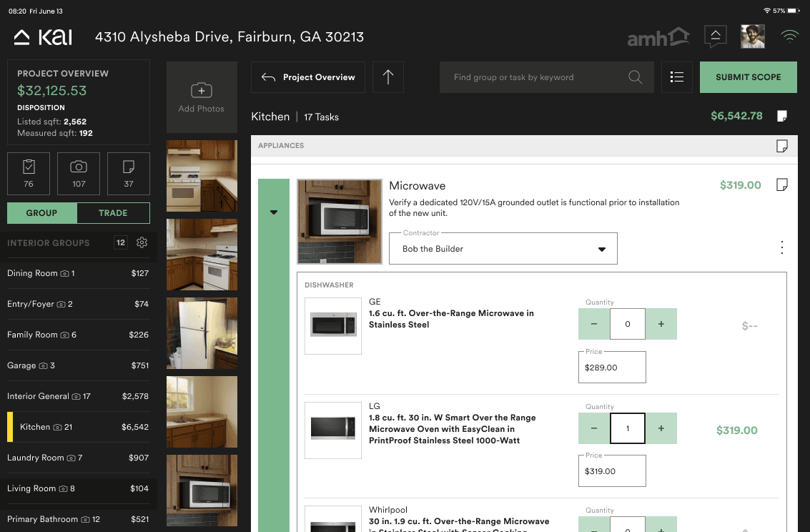Select the Primary Bathroom group
Viewport: 810px width, 532px height.
[78, 519]
